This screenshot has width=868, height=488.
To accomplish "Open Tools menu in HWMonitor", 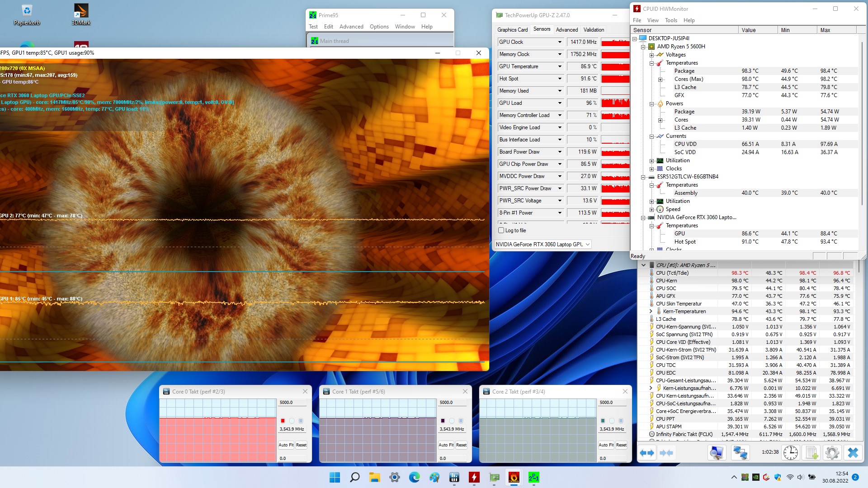I will click(x=671, y=20).
